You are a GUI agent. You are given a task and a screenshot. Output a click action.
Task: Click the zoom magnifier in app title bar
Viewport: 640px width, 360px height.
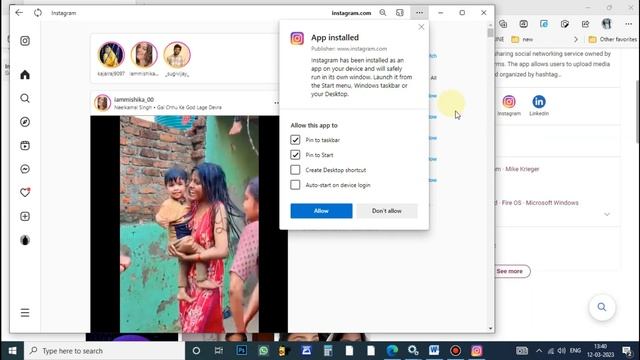(x=382, y=13)
